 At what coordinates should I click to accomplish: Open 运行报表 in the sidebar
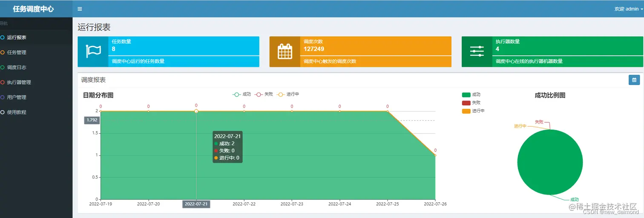[x=36, y=37]
